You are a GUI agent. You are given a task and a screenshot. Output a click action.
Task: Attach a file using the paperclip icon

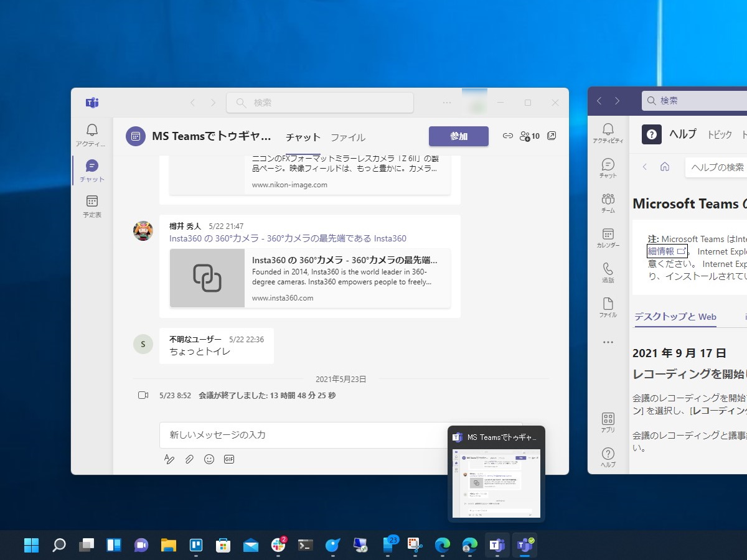coord(189,459)
